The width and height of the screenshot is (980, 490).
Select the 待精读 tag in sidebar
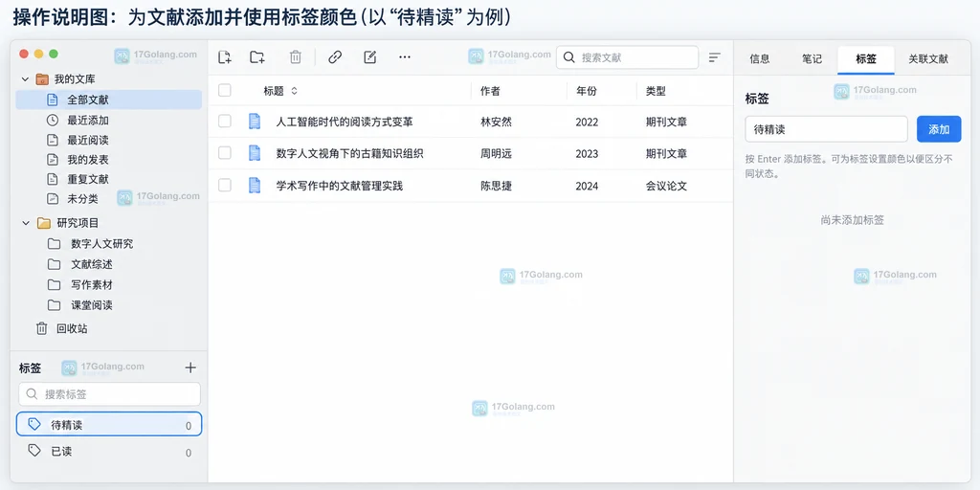109,424
